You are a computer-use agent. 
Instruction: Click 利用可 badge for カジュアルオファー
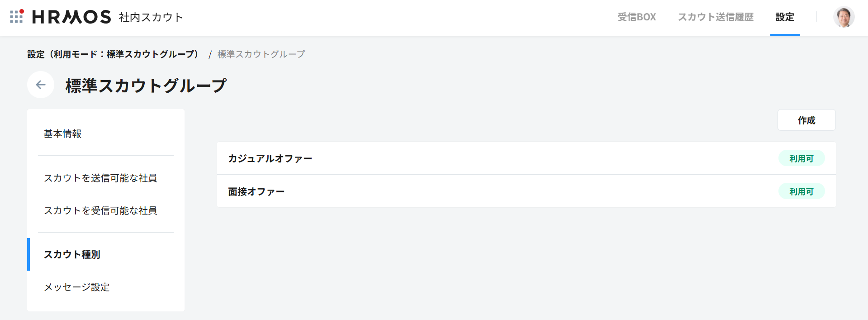pos(801,158)
